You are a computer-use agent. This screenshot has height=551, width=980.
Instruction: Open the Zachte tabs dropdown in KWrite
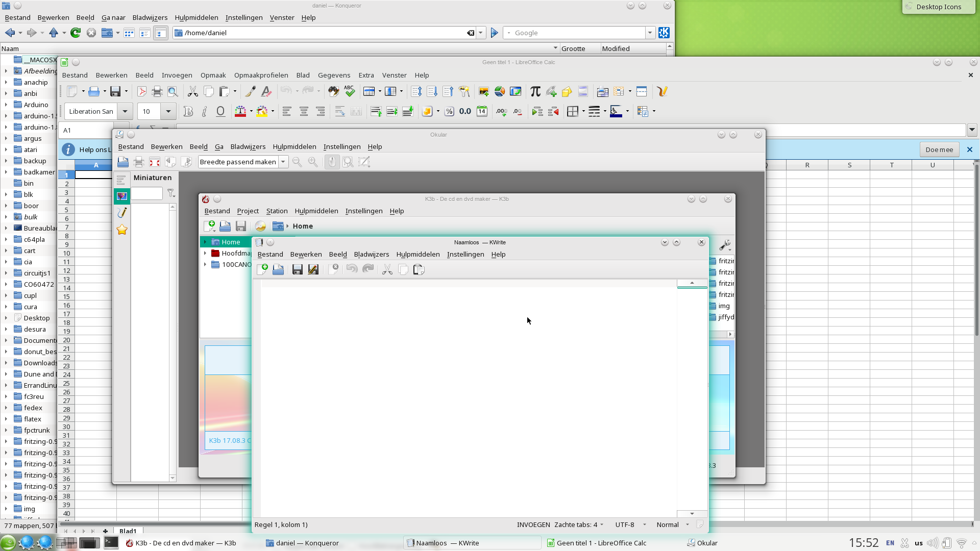(x=579, y=524)
